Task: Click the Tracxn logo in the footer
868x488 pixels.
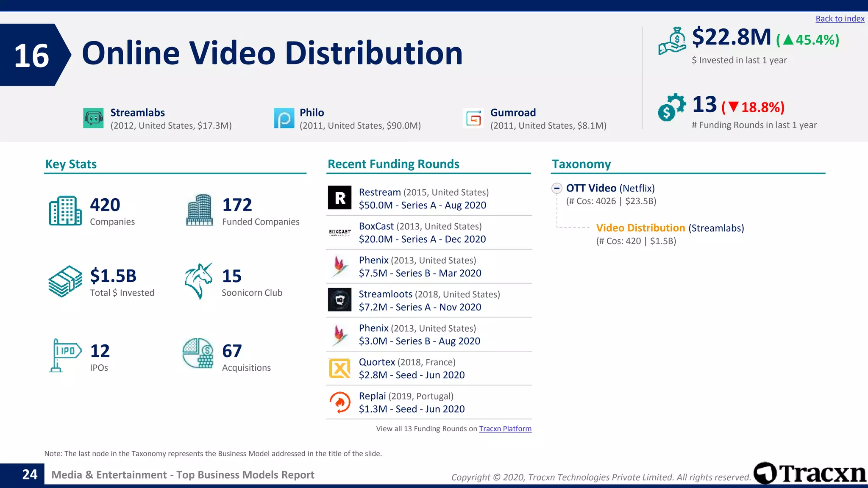Action: click(x=810, y=473)
